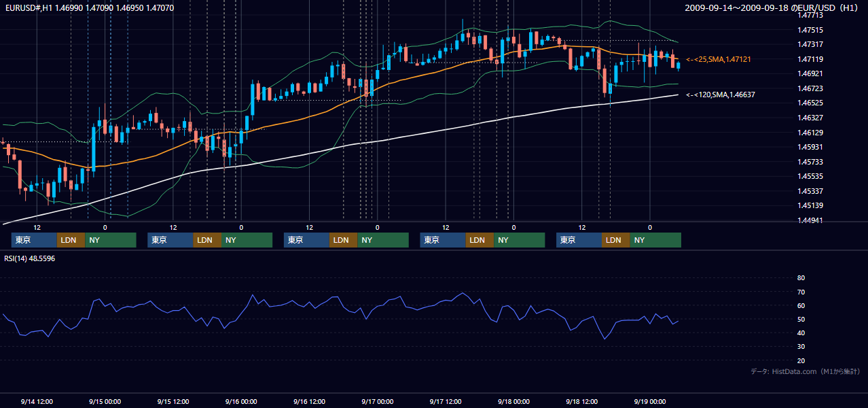
Task: Click the RSI scale value 50
Action: coord(801,319)
